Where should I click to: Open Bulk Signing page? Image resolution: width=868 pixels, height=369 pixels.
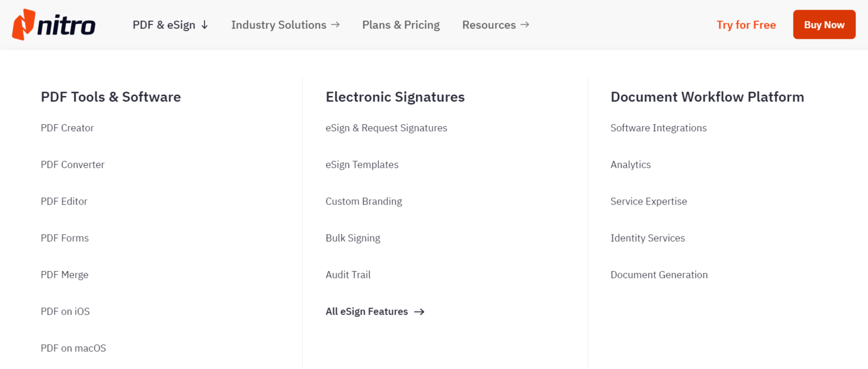coord(353,238)
